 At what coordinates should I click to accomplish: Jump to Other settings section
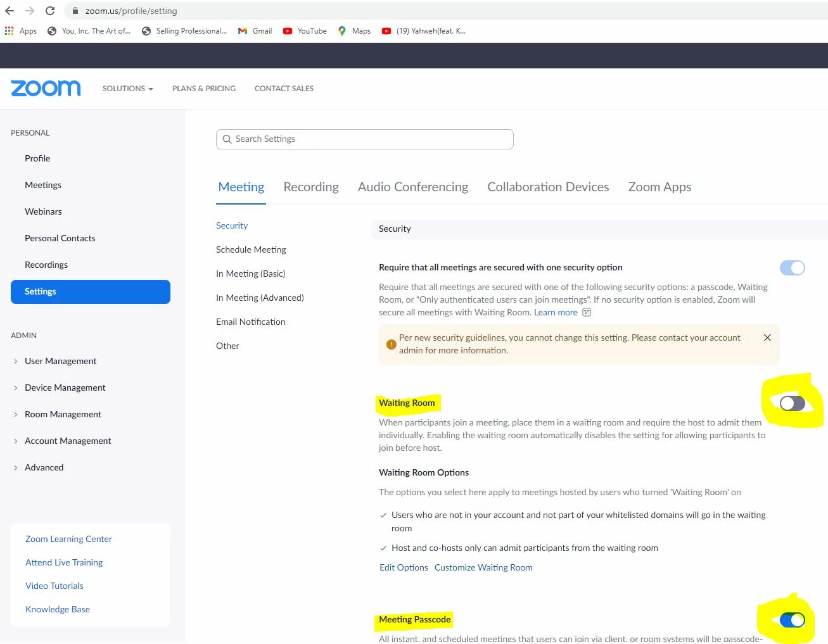[227, 346]
